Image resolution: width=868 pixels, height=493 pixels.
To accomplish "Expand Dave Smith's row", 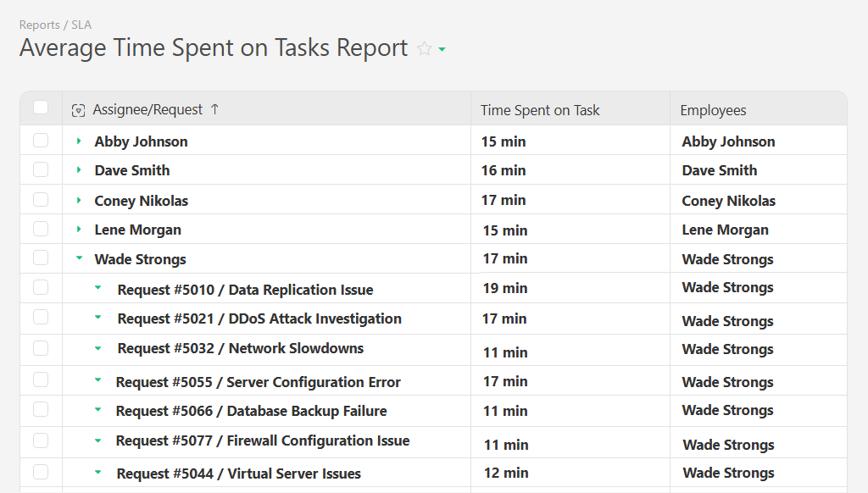I will (x=79, y=170).
